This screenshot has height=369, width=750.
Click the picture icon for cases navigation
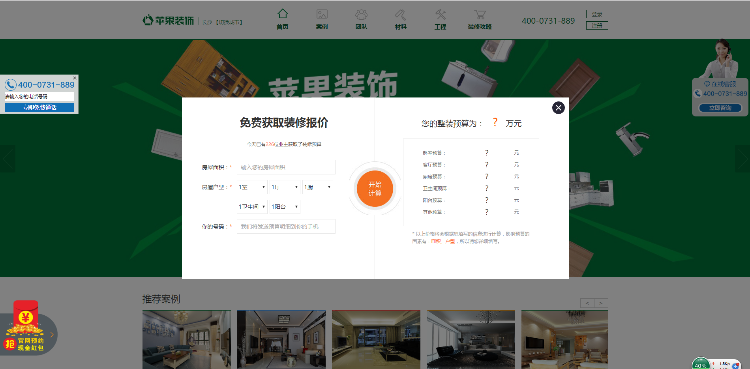tap(322, 14)
